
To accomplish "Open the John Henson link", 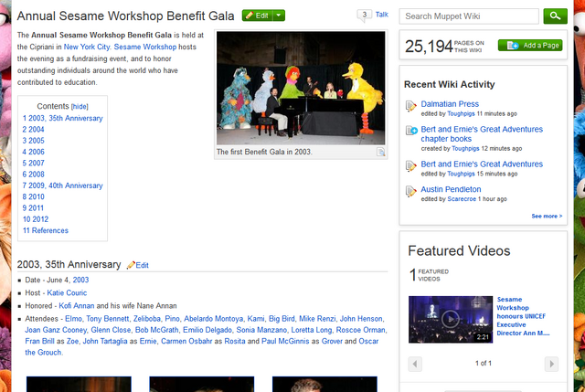I will coord(361,319).
